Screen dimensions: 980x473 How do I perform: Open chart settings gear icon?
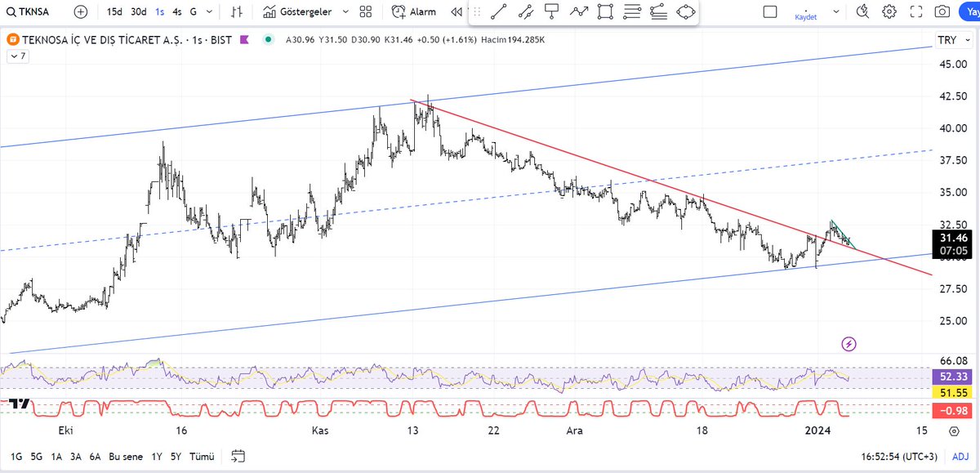click(x=889, y=12)
